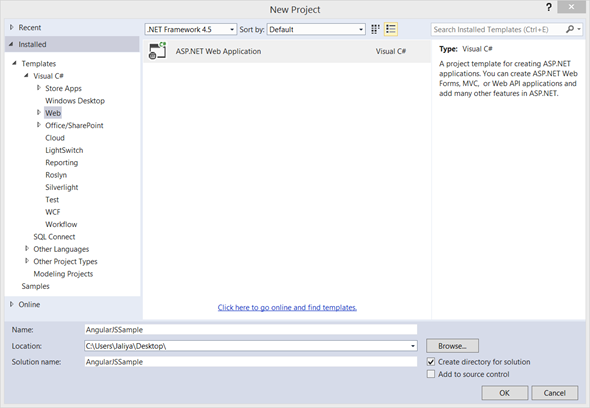Expand the Web node arrow

point(39,113)
